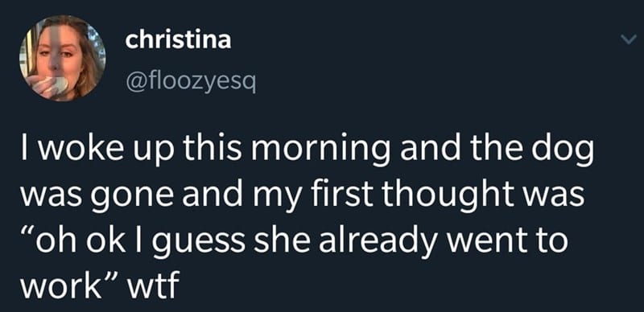
Task: Open the @floozyesq handle link
Action: pos(191,84)
